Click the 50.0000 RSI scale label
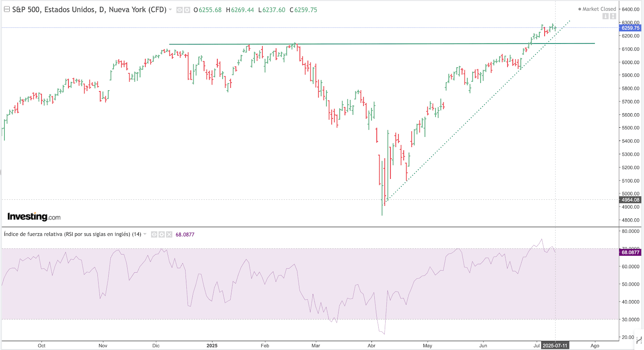Screen dimensions: 644x350 [x=630, y=284]
